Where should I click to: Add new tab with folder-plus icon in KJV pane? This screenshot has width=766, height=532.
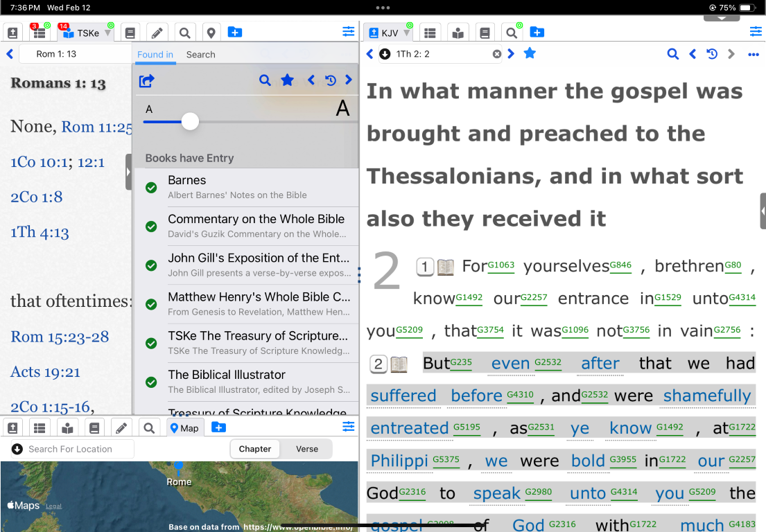point(537,32)
